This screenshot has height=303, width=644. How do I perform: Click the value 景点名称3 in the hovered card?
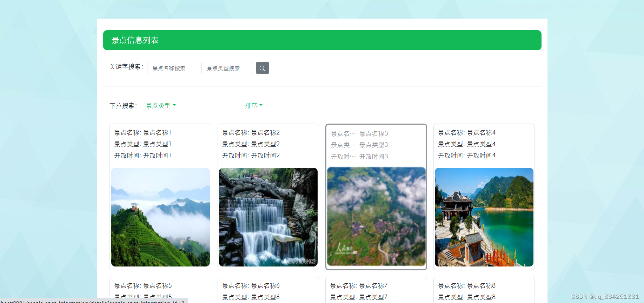tap(374, 134)
